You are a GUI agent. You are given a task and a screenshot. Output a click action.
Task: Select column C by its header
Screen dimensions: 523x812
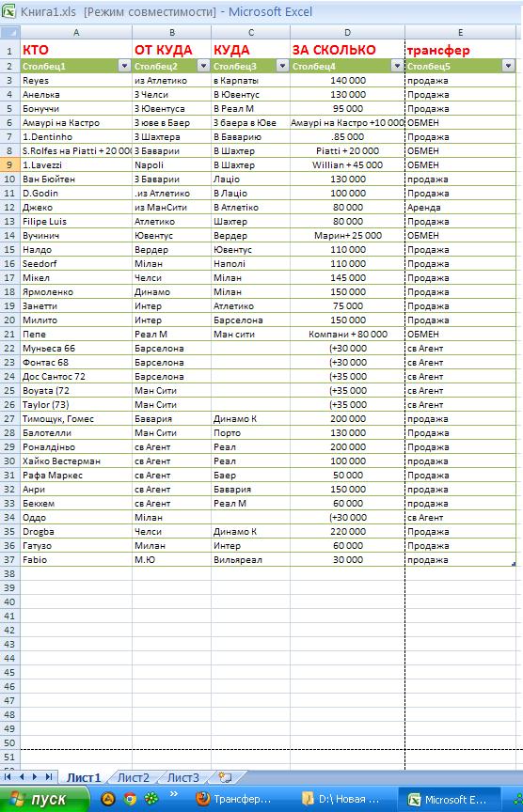(251, 33)
